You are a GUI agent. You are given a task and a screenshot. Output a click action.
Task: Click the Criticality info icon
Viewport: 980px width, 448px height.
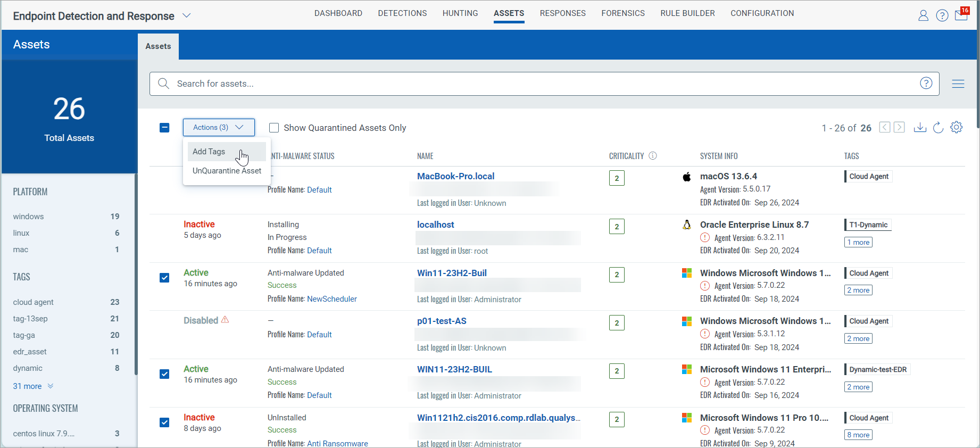pyautogui.click(x=653, y=156)
